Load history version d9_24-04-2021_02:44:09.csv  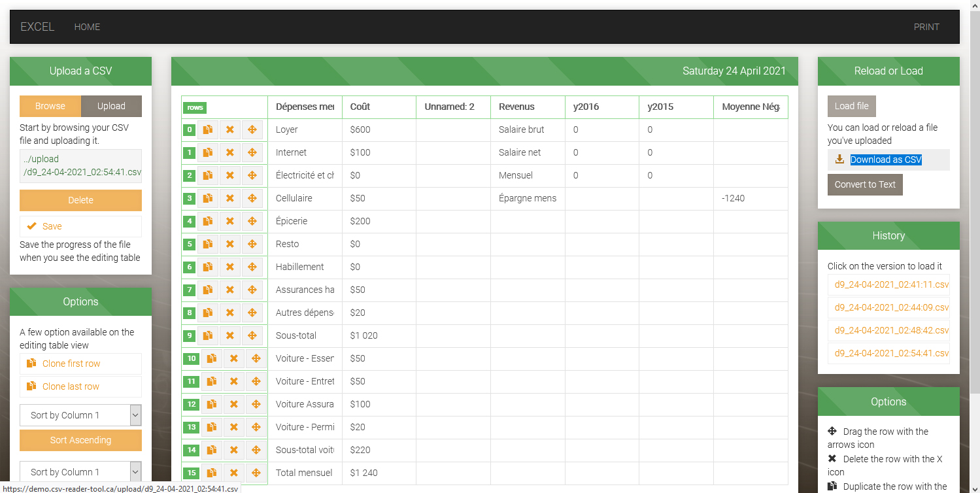coord(891,307)
